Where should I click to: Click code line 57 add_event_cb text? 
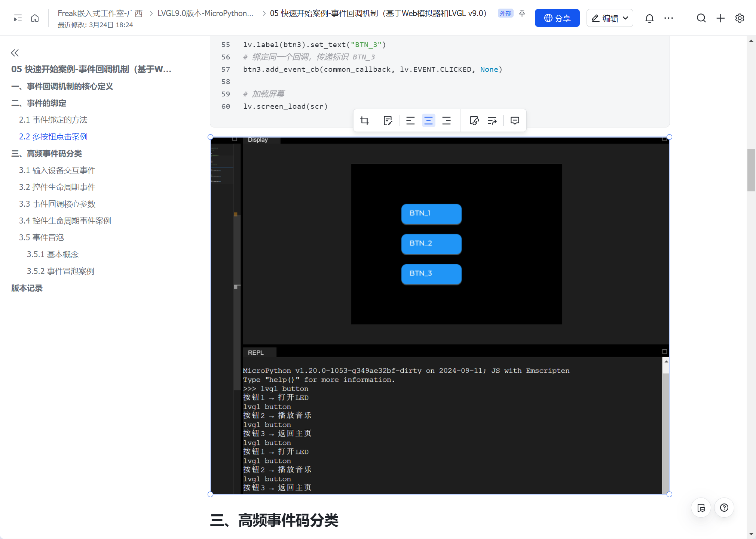point(373,70)
